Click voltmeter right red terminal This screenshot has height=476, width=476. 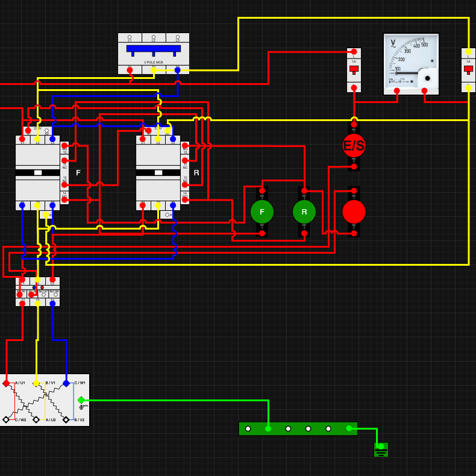(424, 91)
